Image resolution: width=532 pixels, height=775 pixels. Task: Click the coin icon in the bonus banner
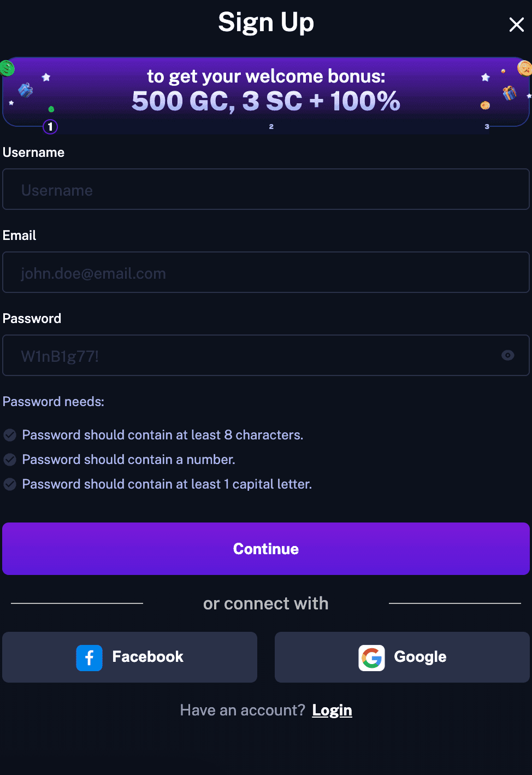coord(524,69)
